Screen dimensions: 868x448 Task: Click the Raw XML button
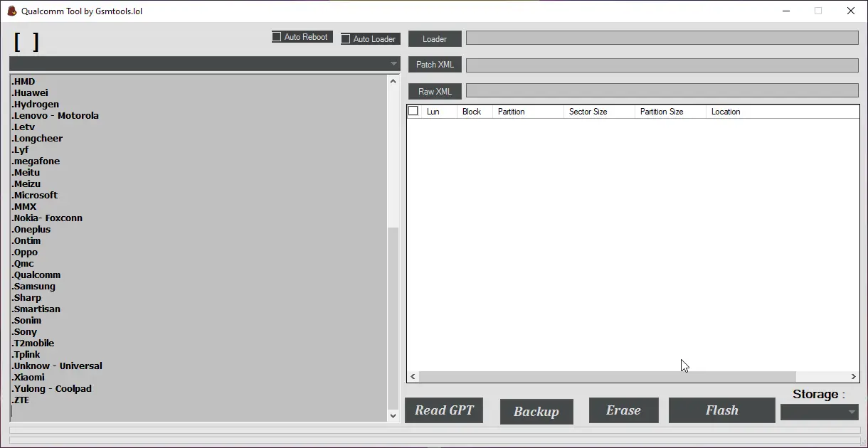[x=435, y=91]
